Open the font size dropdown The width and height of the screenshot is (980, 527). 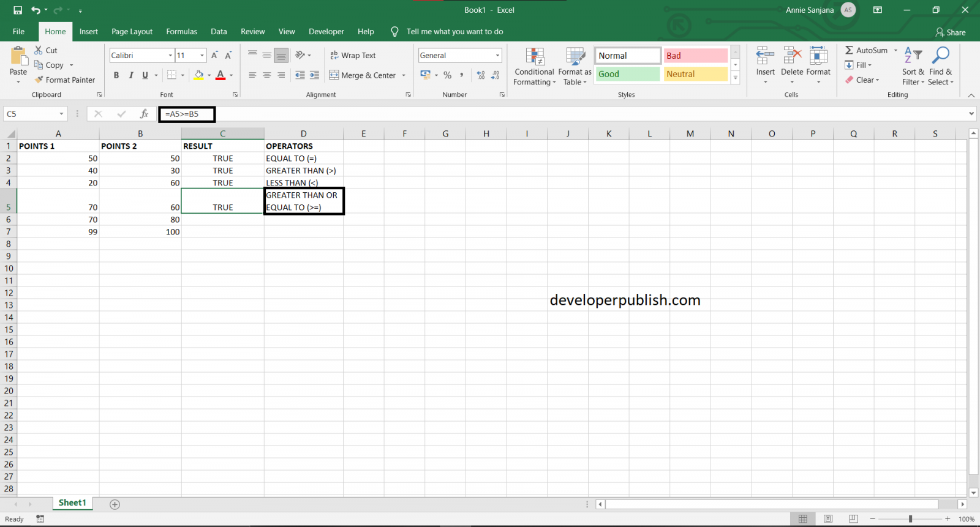[202, 55]
